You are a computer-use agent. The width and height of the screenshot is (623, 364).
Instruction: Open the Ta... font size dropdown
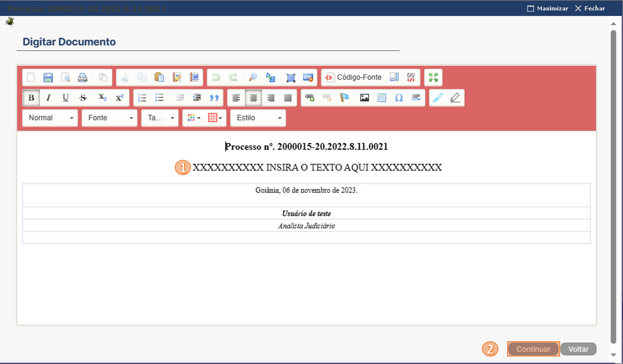(x=160, y=118)
